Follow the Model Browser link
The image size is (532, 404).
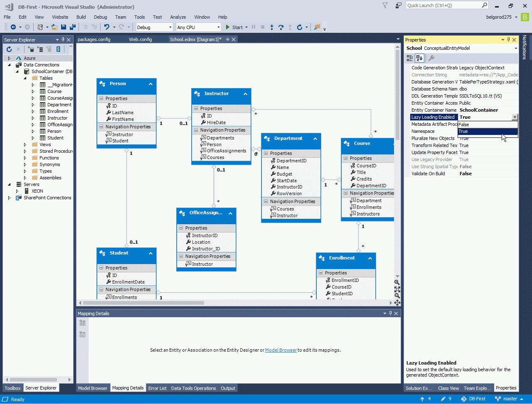click(x=281, y=350)
